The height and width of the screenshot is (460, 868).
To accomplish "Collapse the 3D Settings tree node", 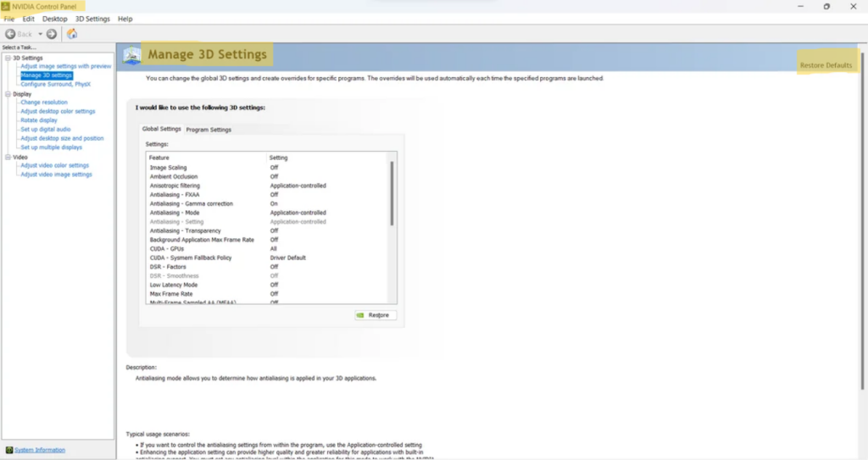I will (8, 58).
